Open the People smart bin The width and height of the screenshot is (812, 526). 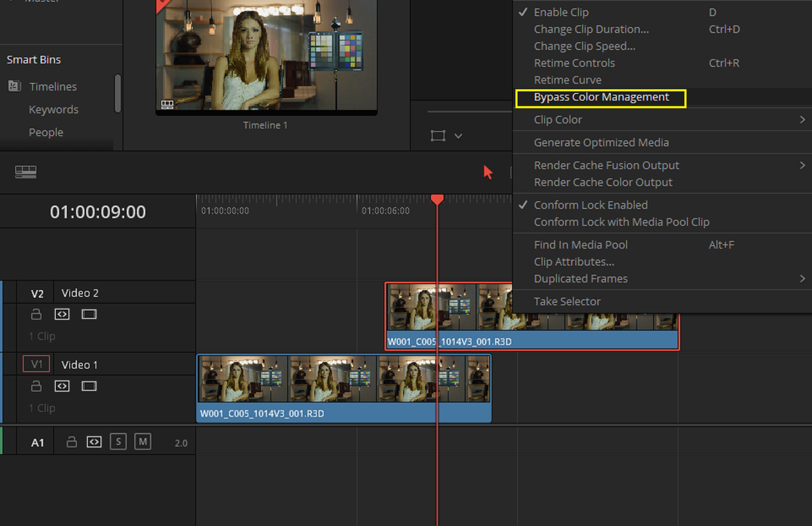46,132
